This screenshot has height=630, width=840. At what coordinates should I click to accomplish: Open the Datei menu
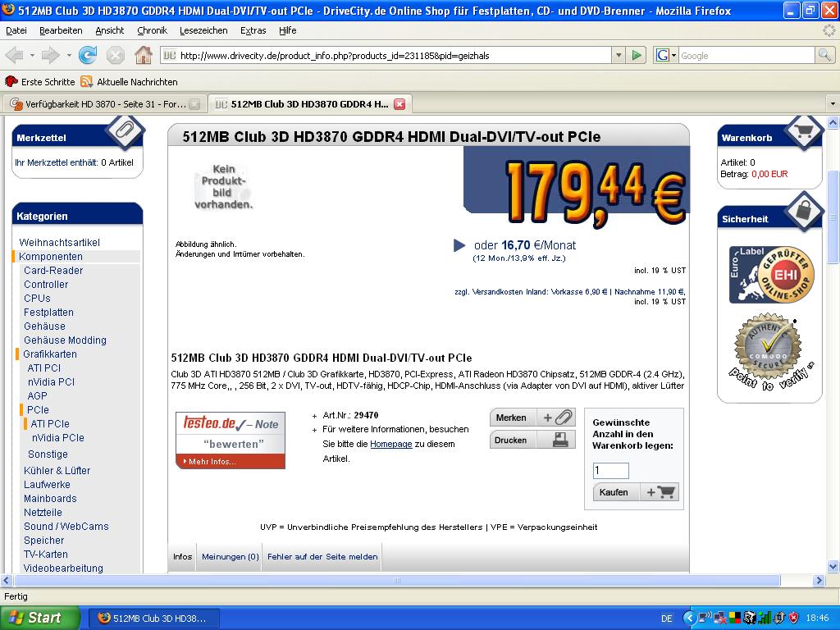[16, 30]
